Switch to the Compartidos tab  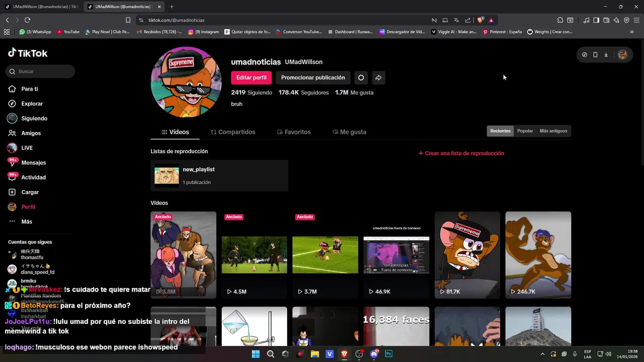tap(233, 132)
